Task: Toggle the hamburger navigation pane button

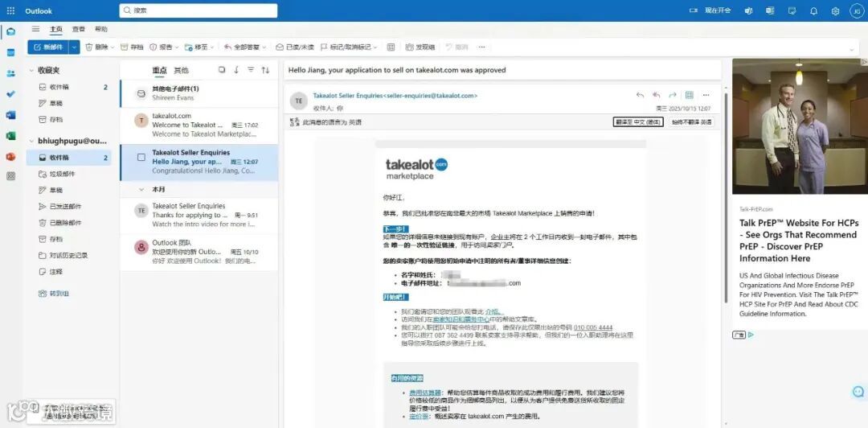Action: point(35,29)
